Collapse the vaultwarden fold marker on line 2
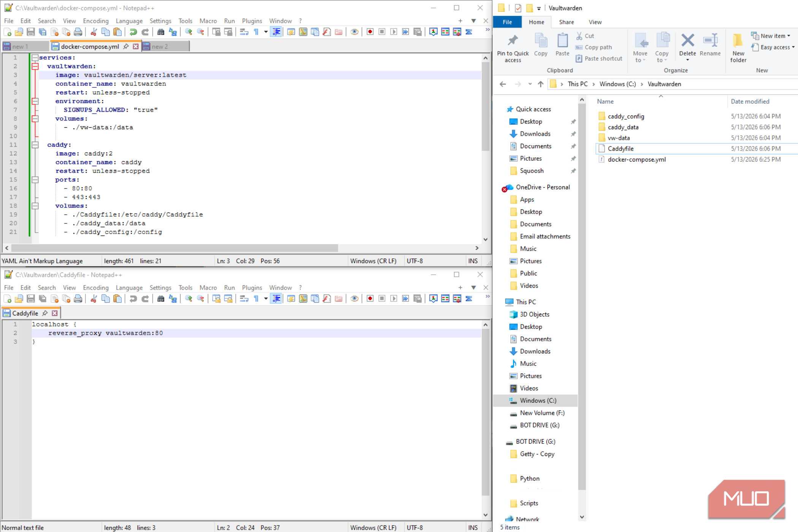 35,66
